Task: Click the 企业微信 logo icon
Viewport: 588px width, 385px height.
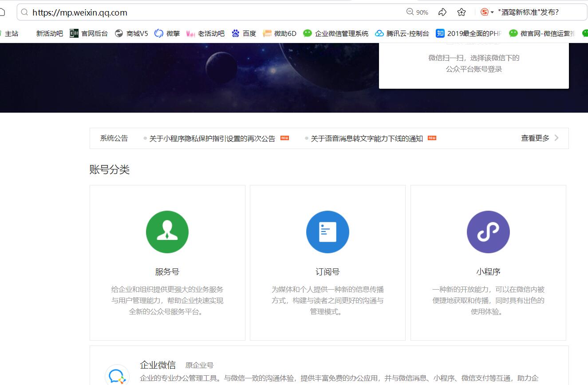Action: pos(117,376)
